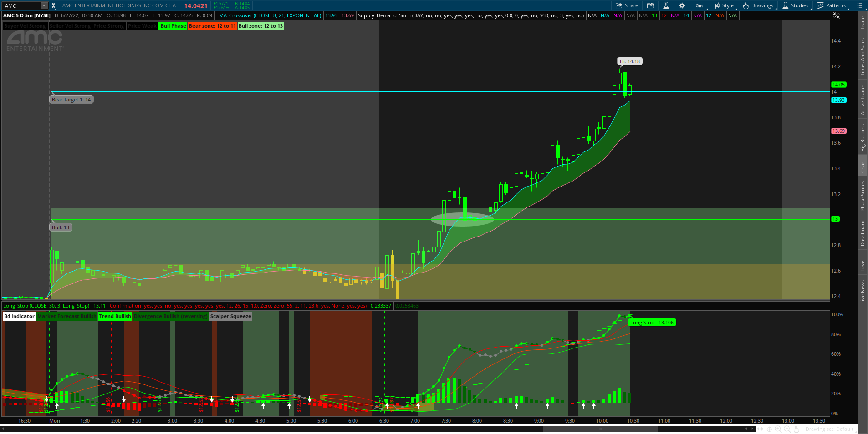Open the Trade side tab
Image resolution: width=868 pixels, height=434 pixels.
pos(863,23)
